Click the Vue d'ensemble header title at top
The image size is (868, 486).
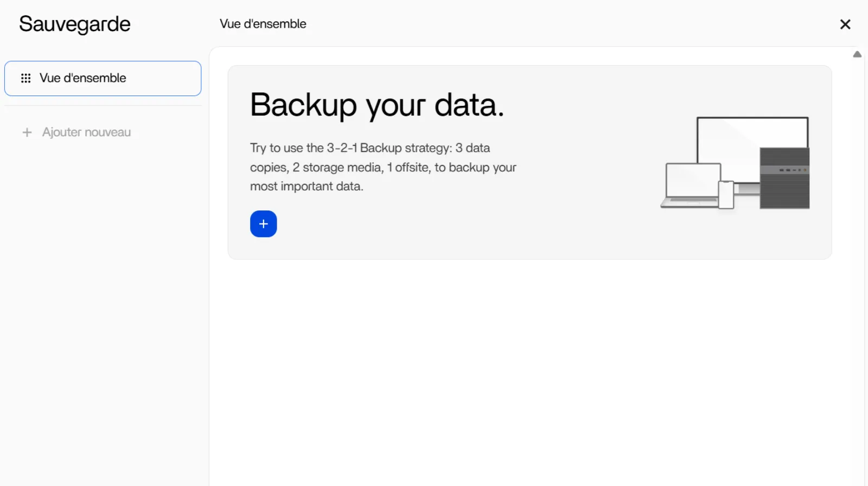point(263,24)
